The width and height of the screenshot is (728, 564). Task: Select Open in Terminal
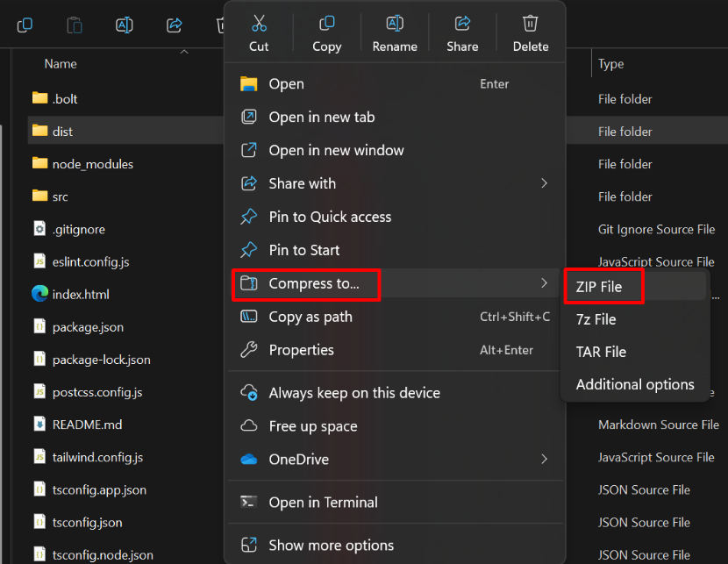(323, 502)
